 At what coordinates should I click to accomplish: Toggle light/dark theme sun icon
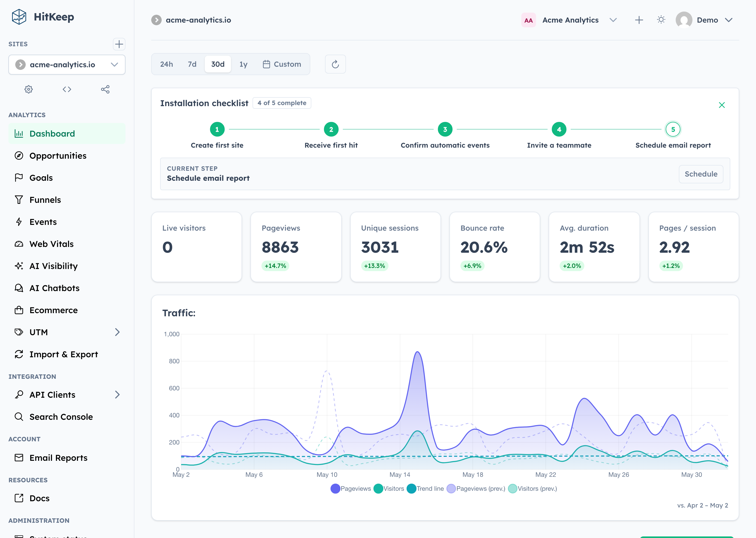click(661, 20)
